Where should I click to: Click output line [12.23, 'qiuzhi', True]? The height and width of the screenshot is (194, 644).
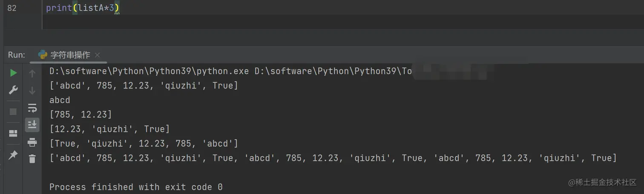(x=109, y=129)
